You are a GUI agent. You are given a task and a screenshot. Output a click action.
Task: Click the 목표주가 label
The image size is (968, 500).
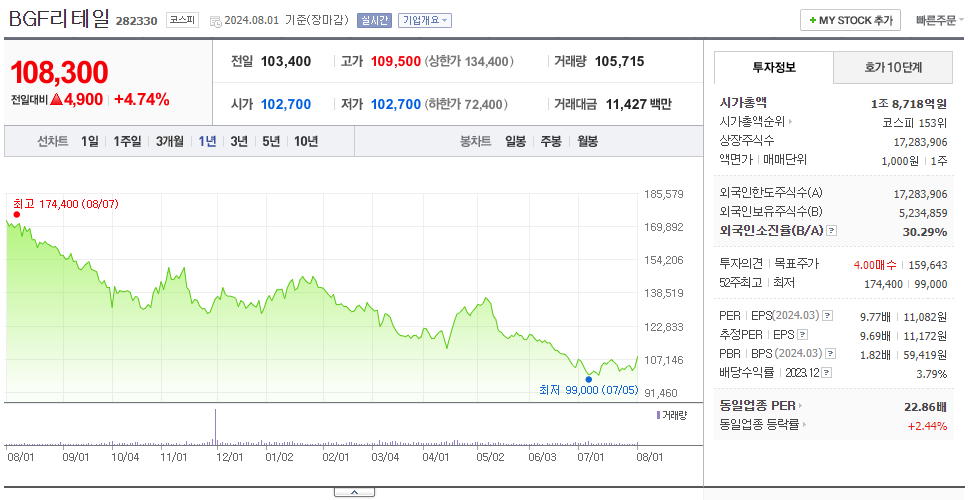[x=797, y=264]
